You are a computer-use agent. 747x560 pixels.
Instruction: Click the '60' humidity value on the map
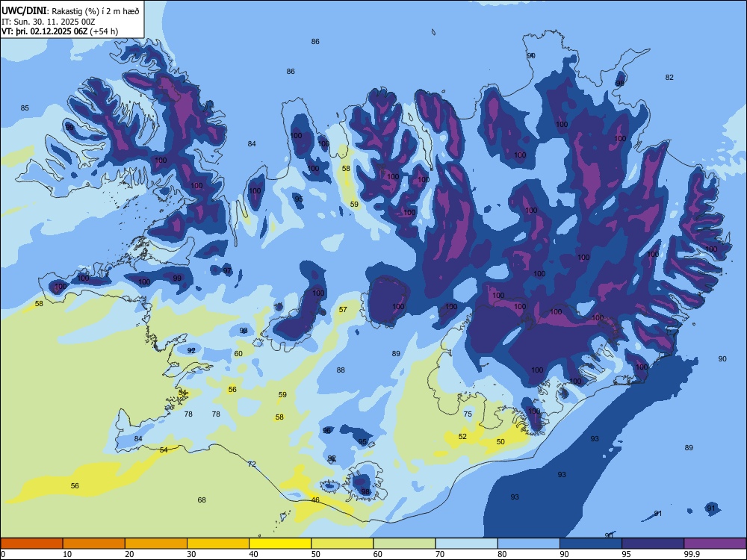point(238,354)
